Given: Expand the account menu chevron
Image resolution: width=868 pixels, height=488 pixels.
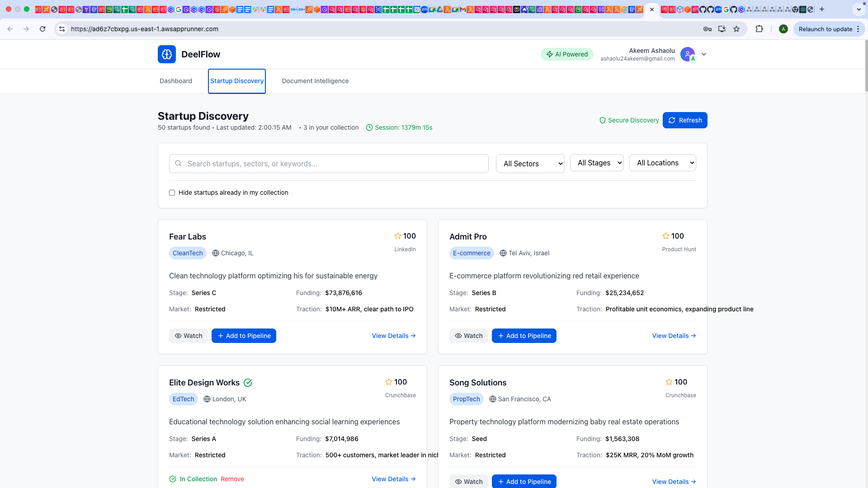Looking at the screenshot, I should tap(704, 54).
